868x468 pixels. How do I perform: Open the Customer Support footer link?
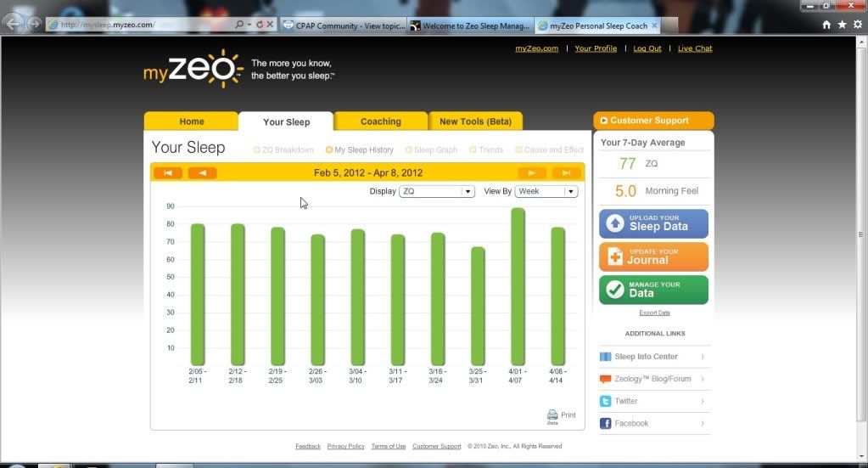pos(437,447)
